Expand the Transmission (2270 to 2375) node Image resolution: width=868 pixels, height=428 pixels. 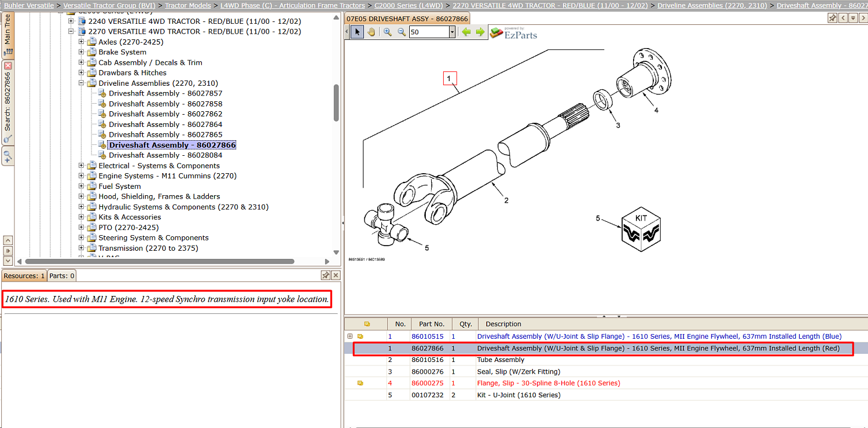point(82,248)
